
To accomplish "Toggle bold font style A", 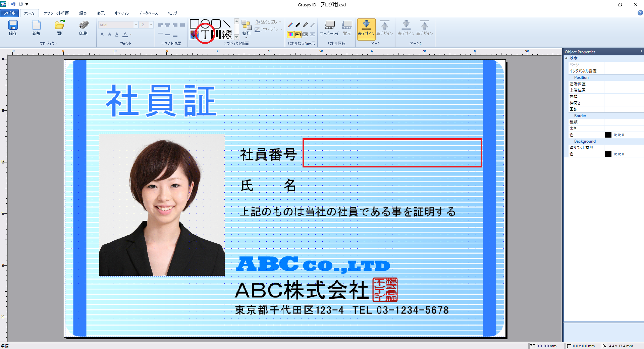I will pyautogui.click(x=102, y=34).
